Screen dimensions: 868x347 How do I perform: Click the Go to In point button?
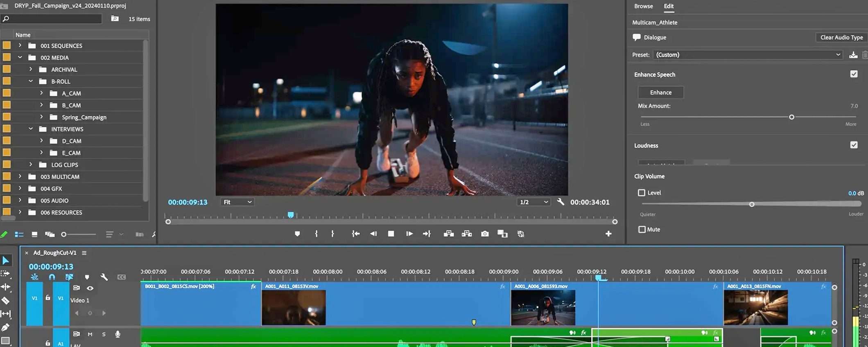pyautogui.click(x=355, y=234)
